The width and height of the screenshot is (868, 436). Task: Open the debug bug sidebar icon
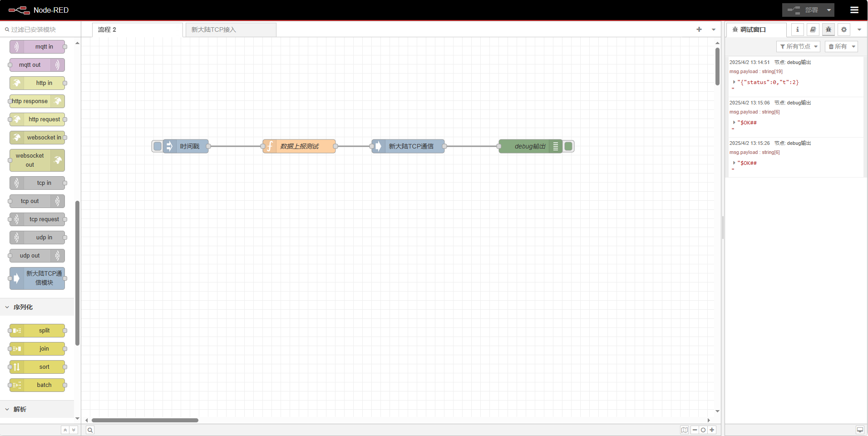click(x=829, y=30)
